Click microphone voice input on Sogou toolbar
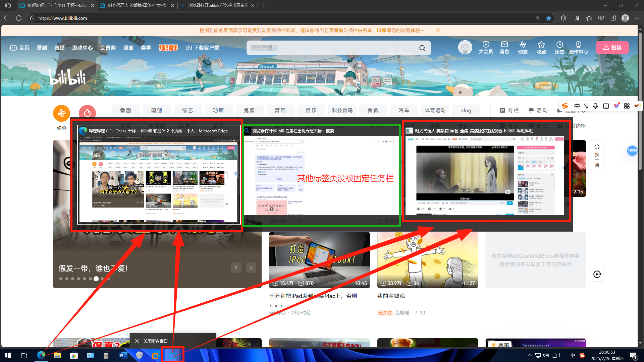Viewport: 644px width, 362px height. tap(595, 106)
